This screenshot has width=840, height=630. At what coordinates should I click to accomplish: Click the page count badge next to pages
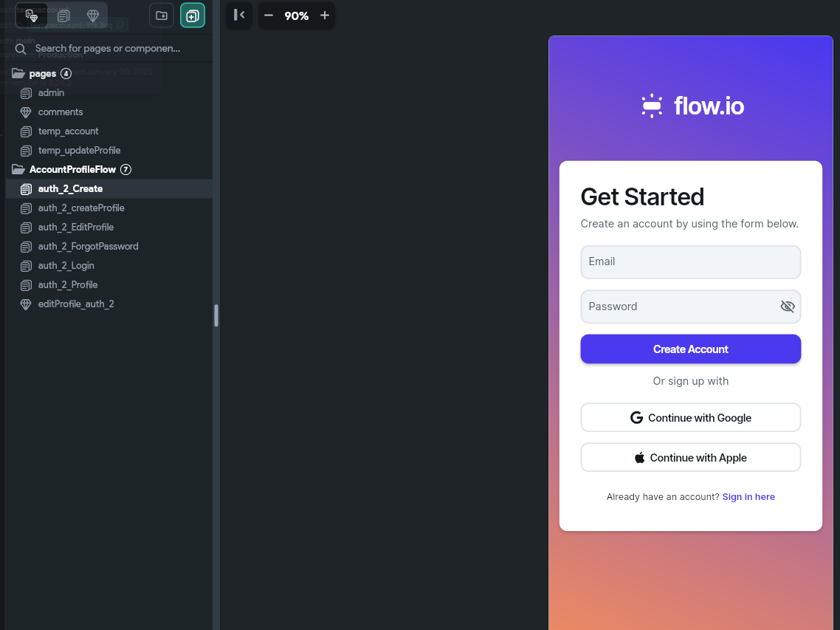(x=66, y=73)
